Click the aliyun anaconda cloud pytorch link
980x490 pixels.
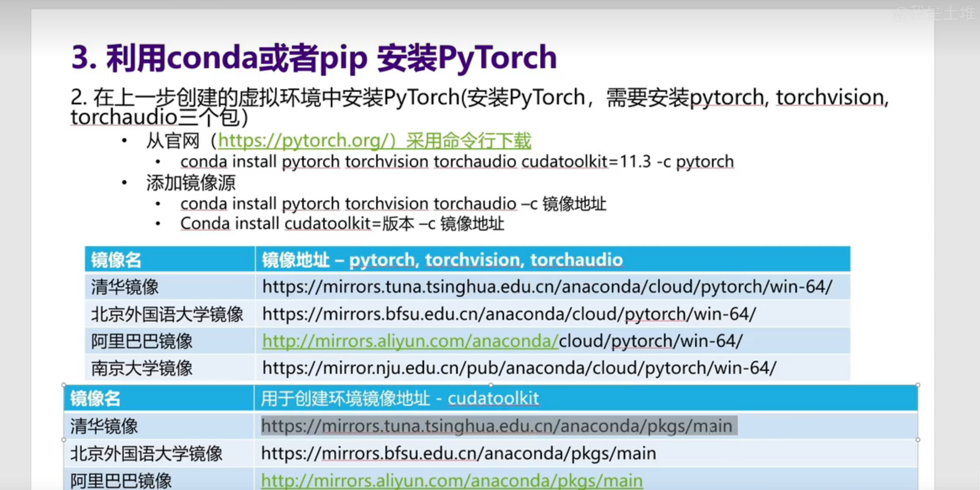[409, 341]
